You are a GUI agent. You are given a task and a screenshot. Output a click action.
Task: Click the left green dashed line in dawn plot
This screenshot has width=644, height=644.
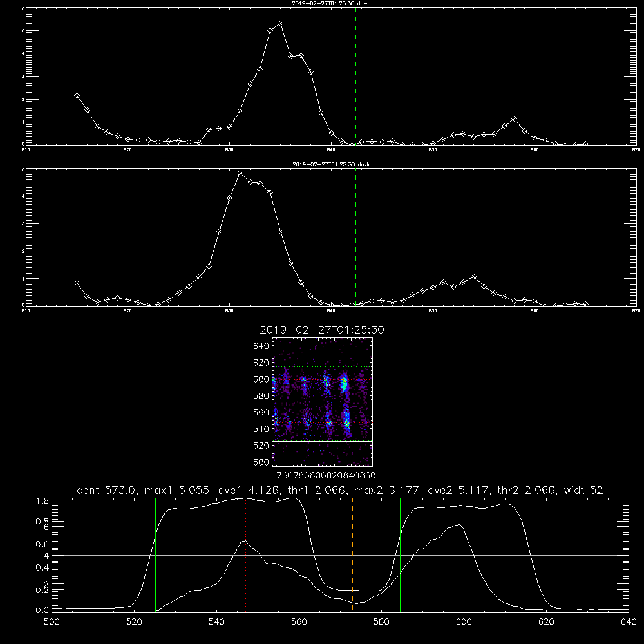coord(205,76)
